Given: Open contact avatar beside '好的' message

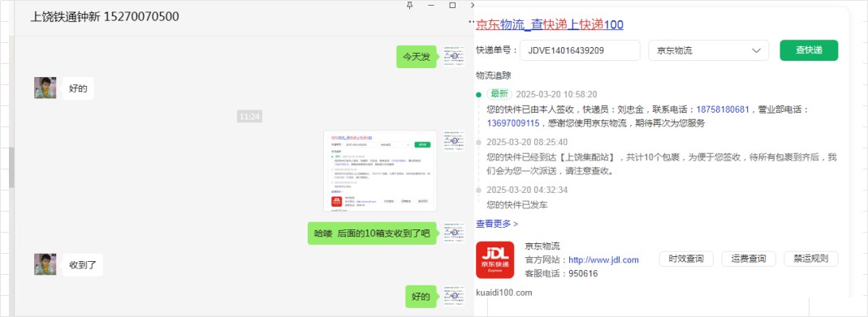Looking at the screenshot, I should 45,88.
